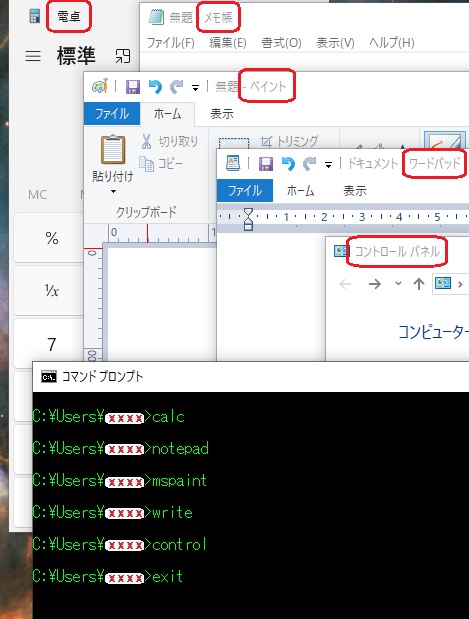Open Paint's Customize Quick Access Toolbar dropdown
This screenshot has height=619, width=469.
pos(195,88)
